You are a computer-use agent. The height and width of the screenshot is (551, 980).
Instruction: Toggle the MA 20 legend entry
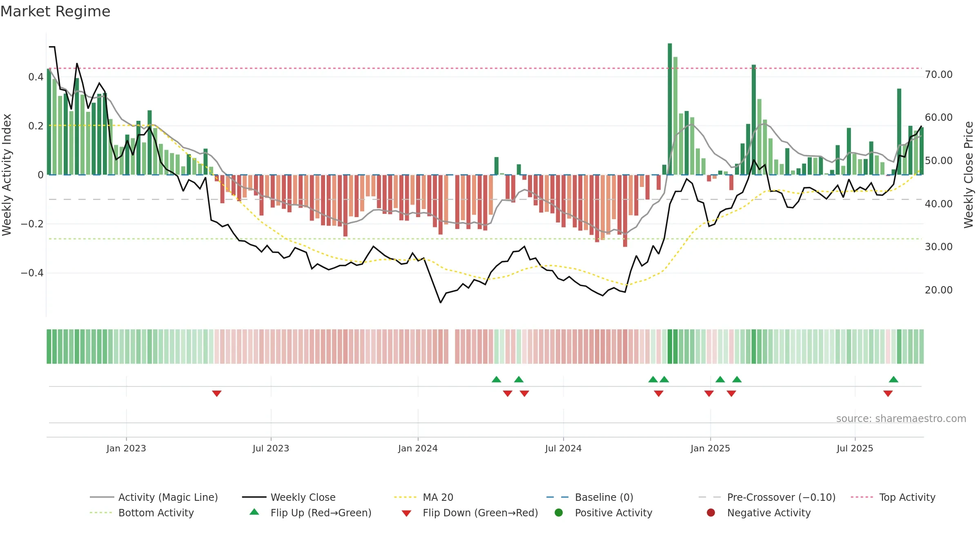pyautogui.click(x=423, y=497)
